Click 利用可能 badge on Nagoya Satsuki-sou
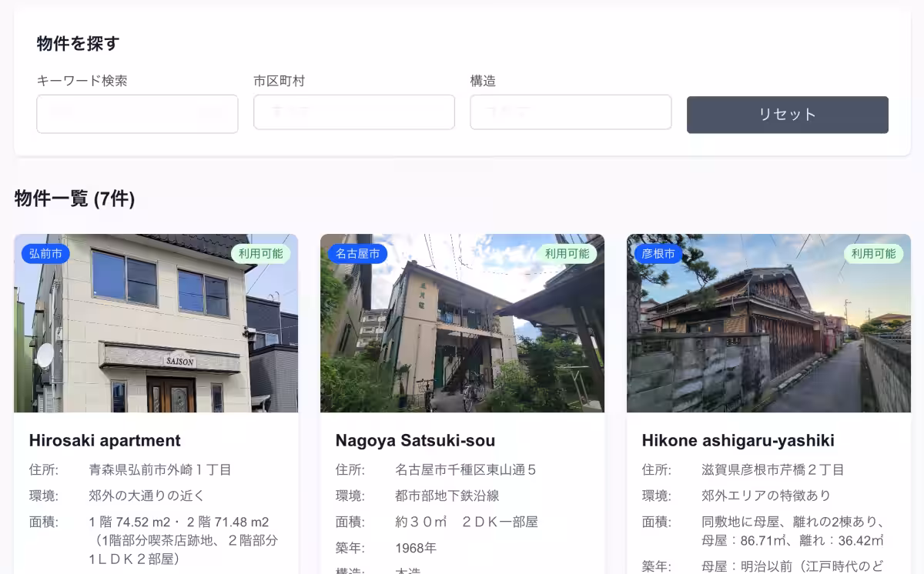 pos(567,253)
